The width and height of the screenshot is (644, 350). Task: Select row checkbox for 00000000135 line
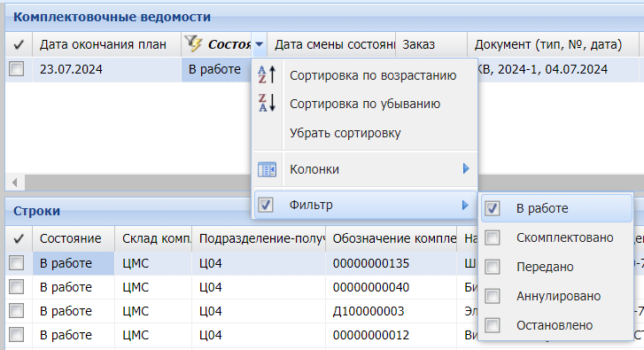tap(17, 263)
